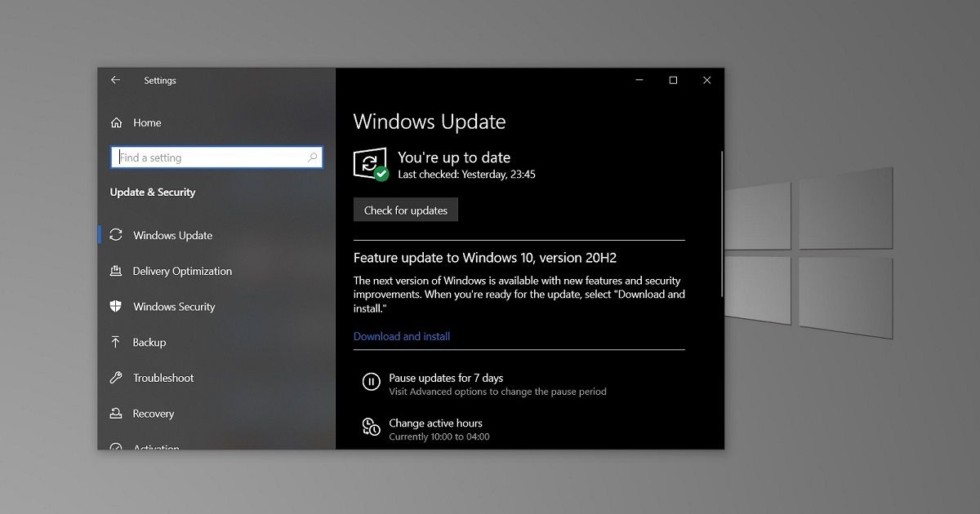Click the Recovery icon in sidebar
This screenshot has height=514, width=980.
click(116, 414)
